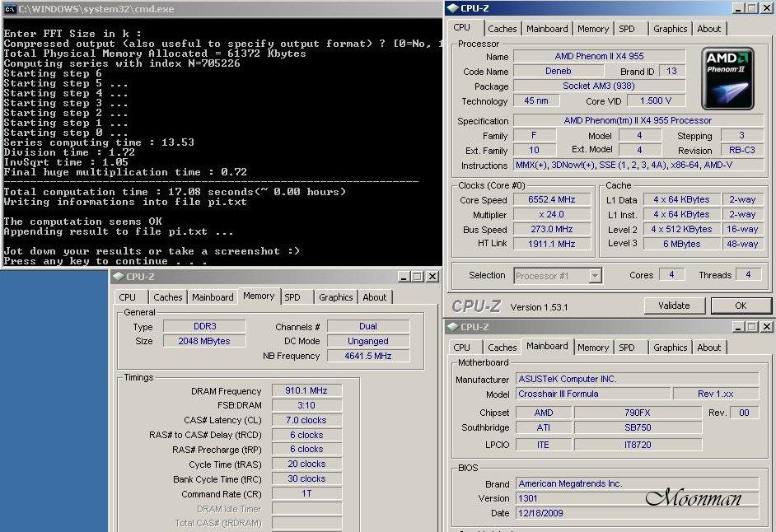
Task: Click the Total computation time line in cmd
Action: click(x=174, y=192)
